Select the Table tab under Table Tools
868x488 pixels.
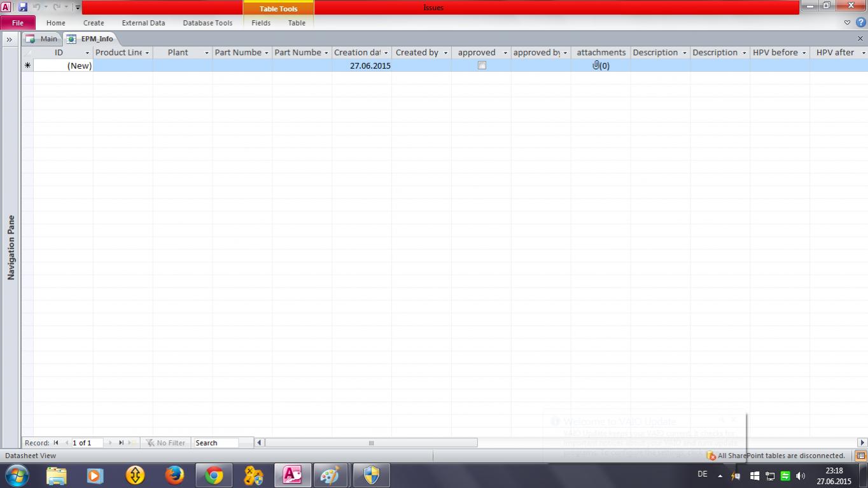click(x=297, y=23)
